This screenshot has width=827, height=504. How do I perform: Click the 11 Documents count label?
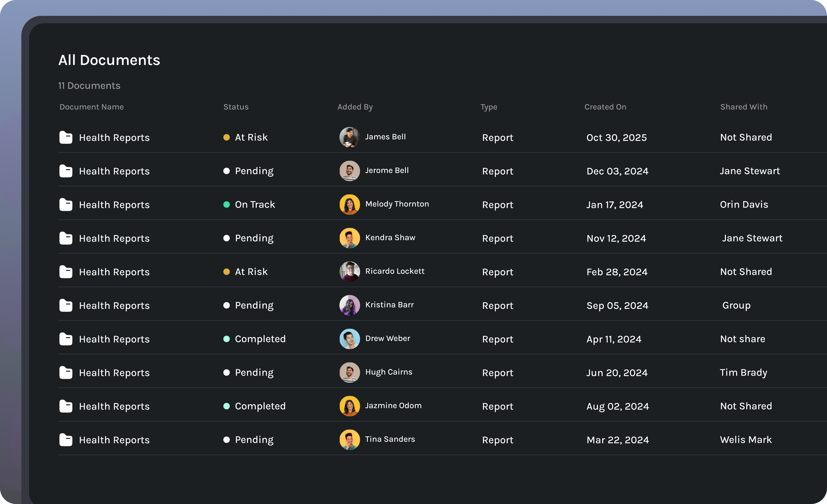point(89,86)
